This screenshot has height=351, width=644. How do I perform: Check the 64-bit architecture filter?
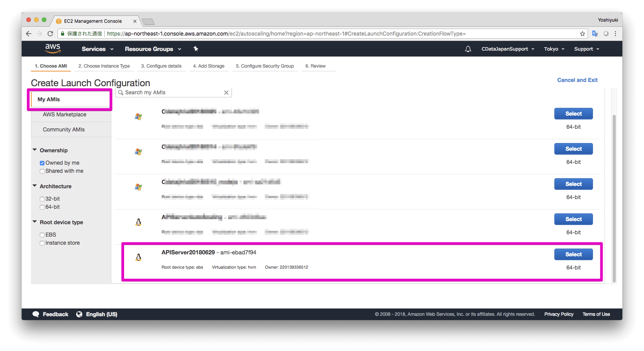click(42, 207)
